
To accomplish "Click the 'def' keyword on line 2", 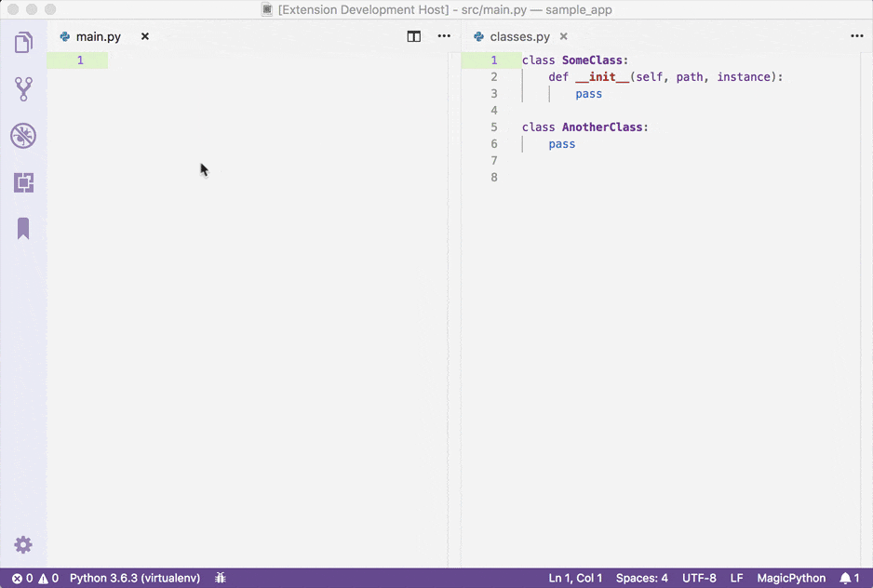I will click(558, 77).
